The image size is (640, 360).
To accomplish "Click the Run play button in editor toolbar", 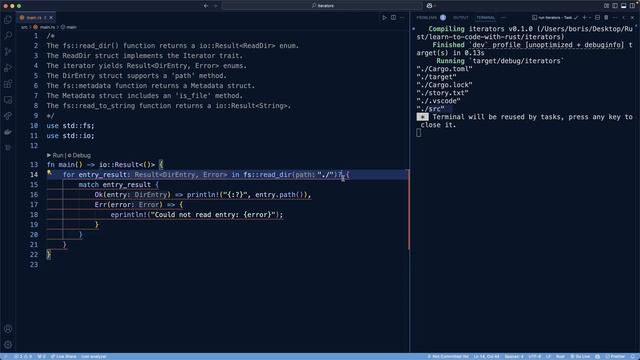I will [x=384, y=18].
